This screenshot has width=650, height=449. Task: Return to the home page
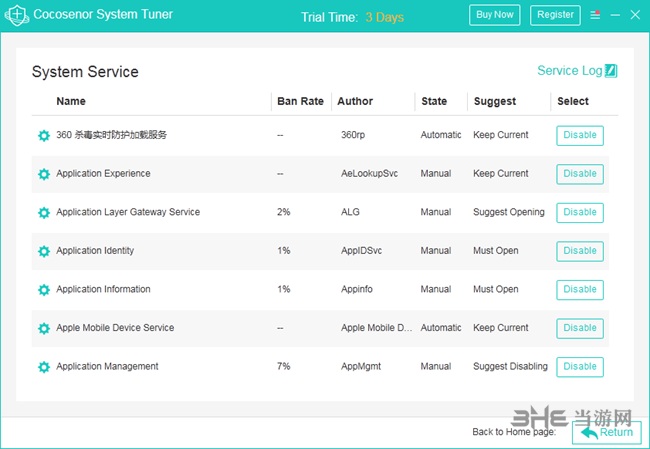coord(607,432)
